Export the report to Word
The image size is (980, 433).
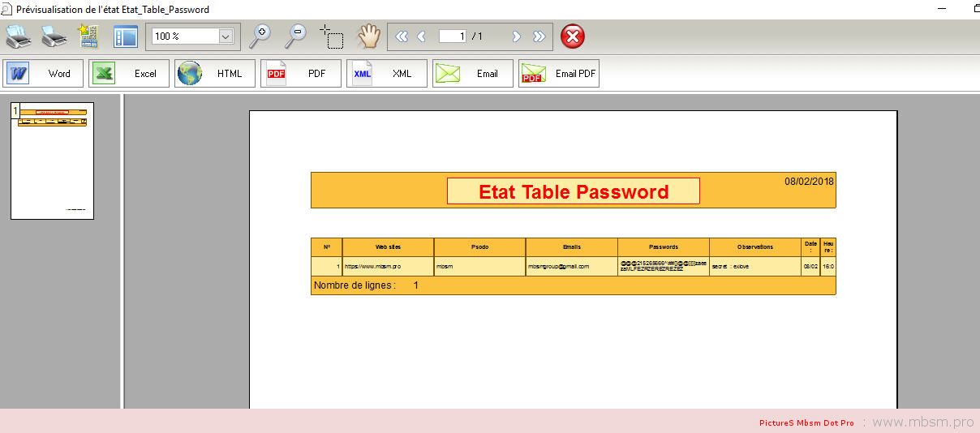43,73
